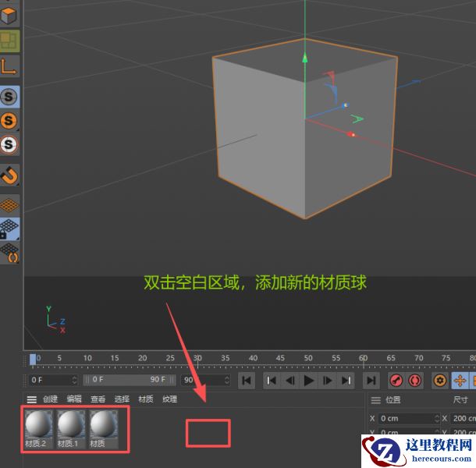Viewport: 476px width, 468px height.
Task: Adjust stepper arrows on position X field
Action: pyautogui.click(x=437, y=419)
